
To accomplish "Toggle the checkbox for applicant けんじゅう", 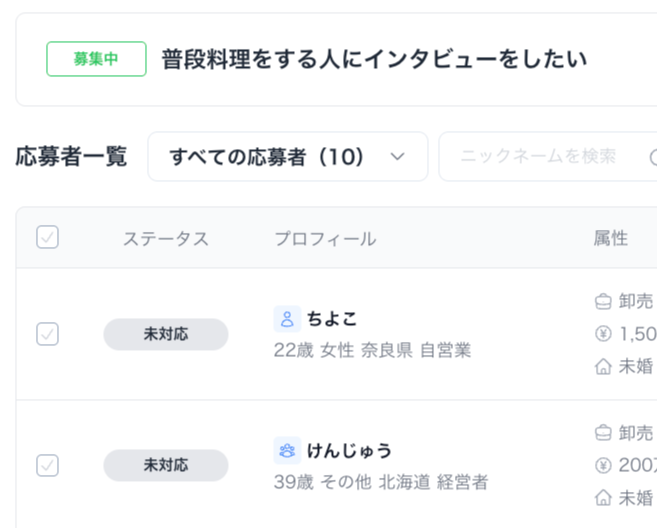I will point(47,465).
